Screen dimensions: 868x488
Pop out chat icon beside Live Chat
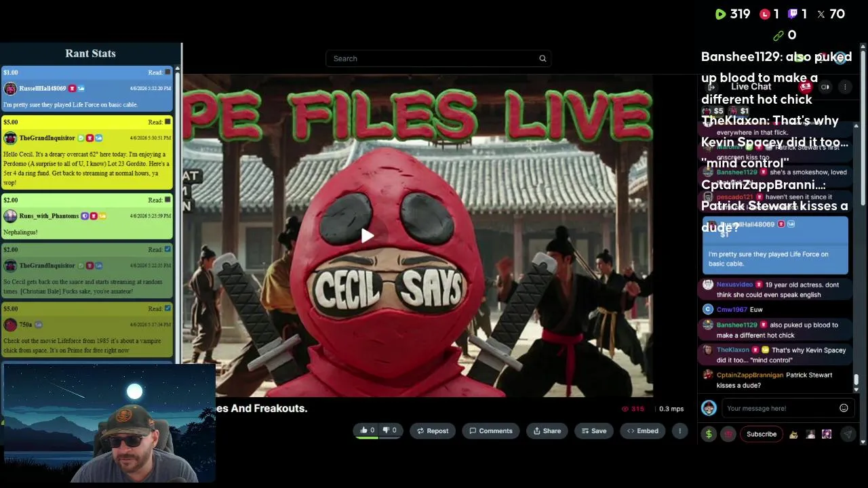click(711, 87)
